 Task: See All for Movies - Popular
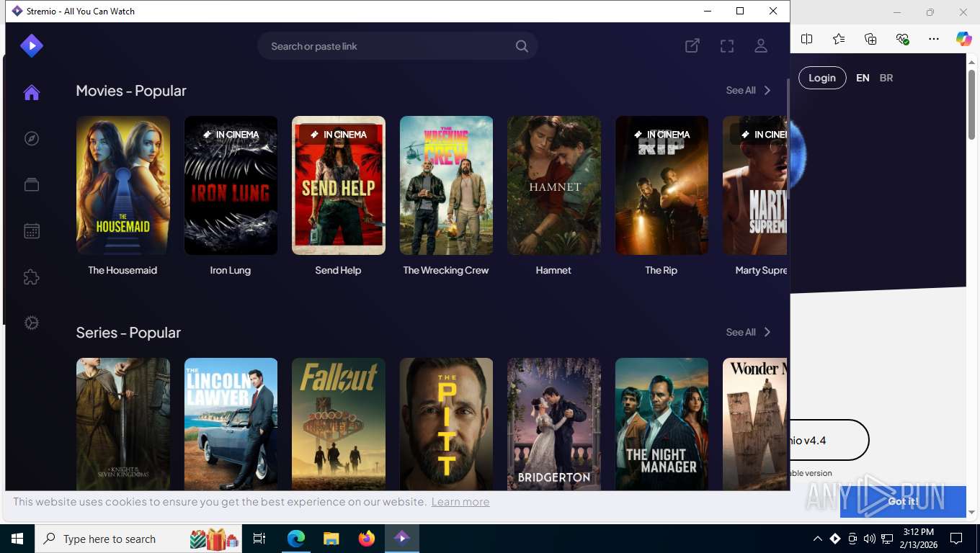pyautogui.click(x=749, y=90)
